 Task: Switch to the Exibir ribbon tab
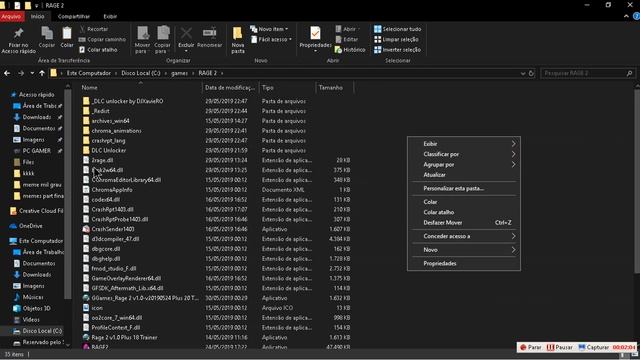110,16
